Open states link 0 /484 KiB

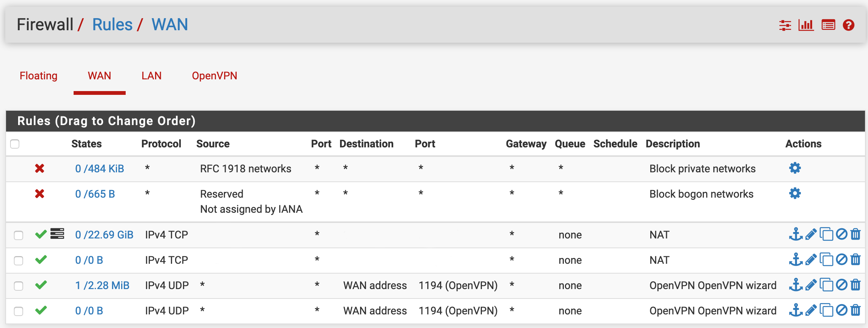click(100, 169)
